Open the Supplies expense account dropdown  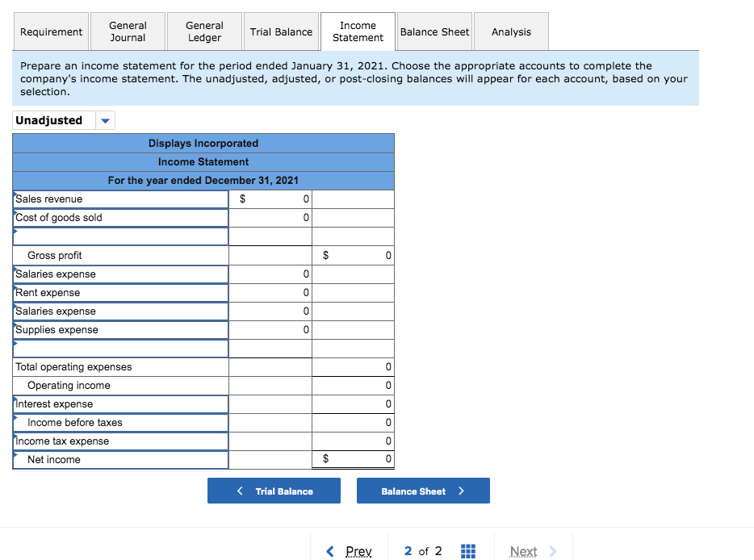pyautogui.click(x=121, y=330)
